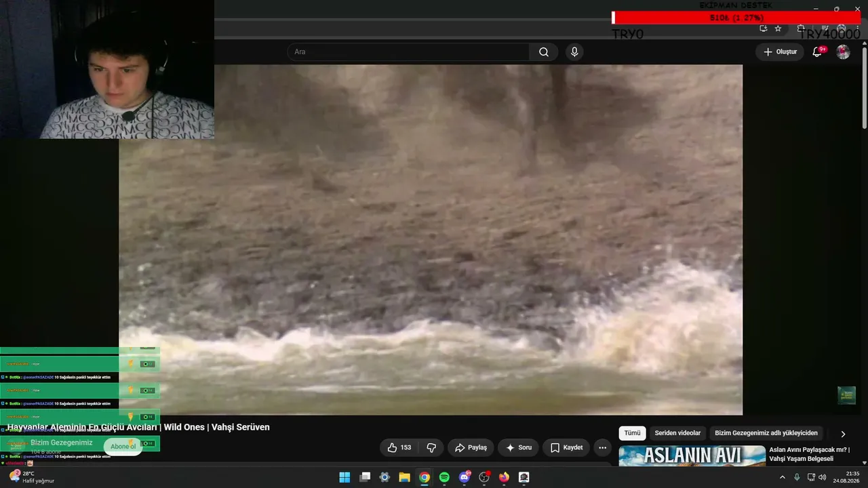Select the Tümü filter chip
This screenshot has height=488, width=868.
pyautogui.click(x=632, y=433)
